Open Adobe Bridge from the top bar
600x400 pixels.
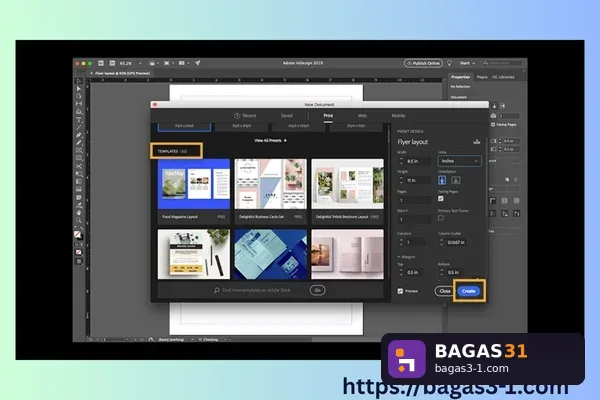101,63
